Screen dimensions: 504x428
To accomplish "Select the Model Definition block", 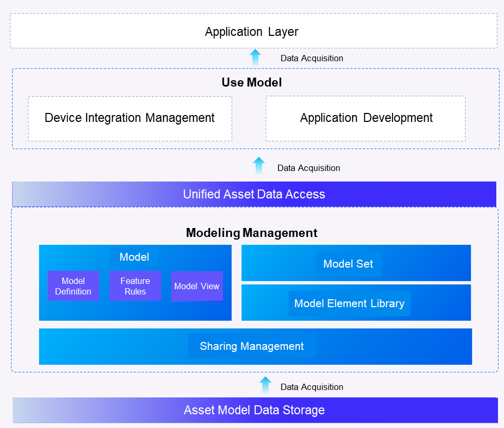I will point(73,286).
